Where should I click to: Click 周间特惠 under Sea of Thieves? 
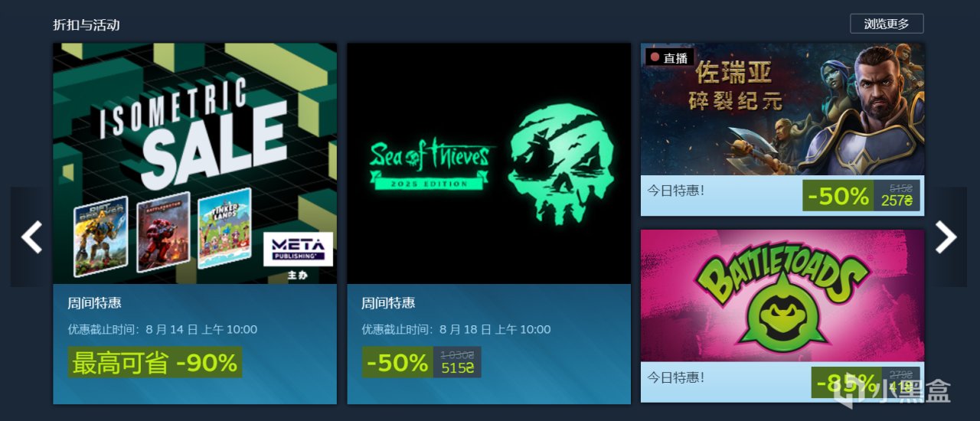pos(388,303)
